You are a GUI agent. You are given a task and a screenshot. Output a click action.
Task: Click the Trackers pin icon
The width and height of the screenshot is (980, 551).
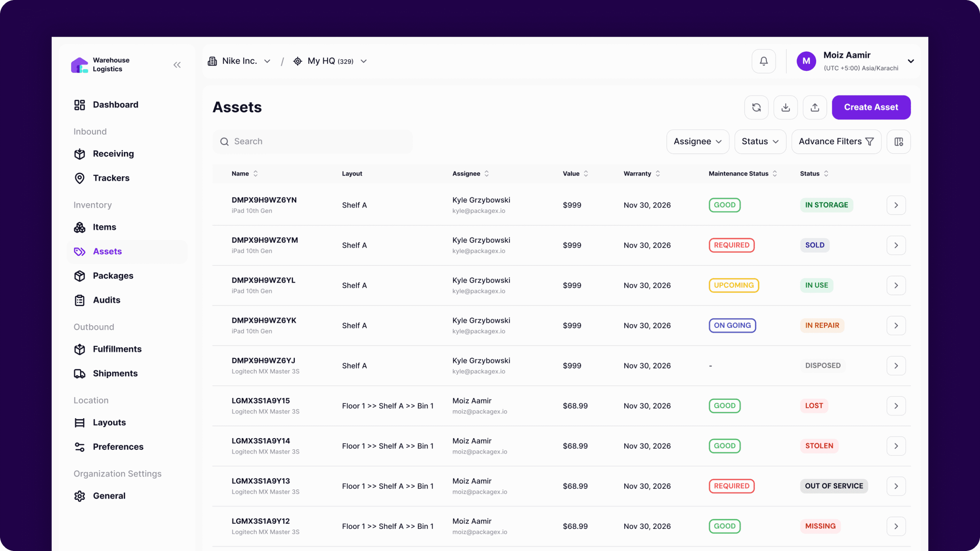(x=80, y=178)
